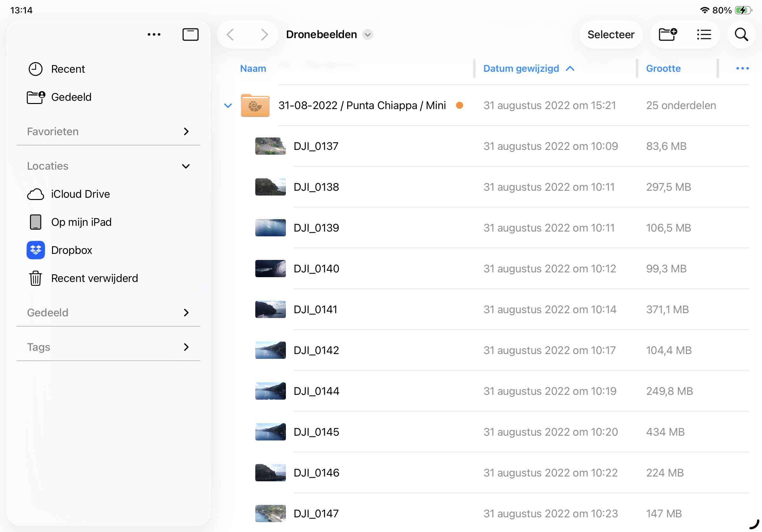Sort files by Naam column
Screen dimensions: 762x532
(x=253, y=69)
